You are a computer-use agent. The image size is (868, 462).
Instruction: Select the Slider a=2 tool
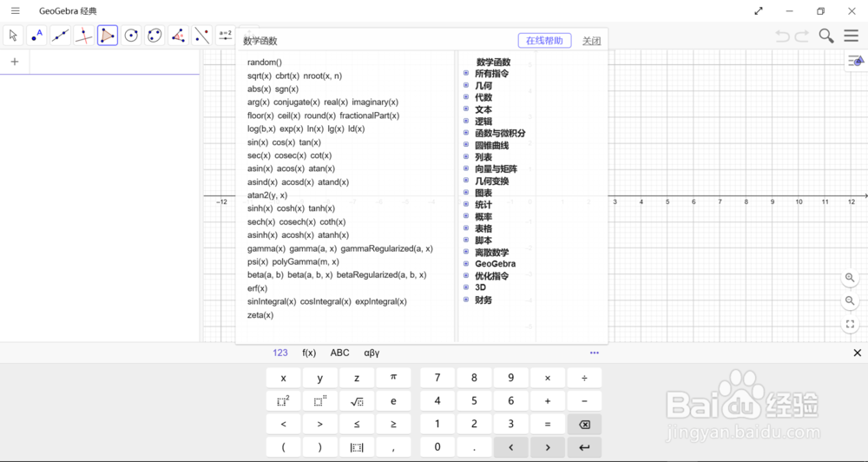click(226, 36)
